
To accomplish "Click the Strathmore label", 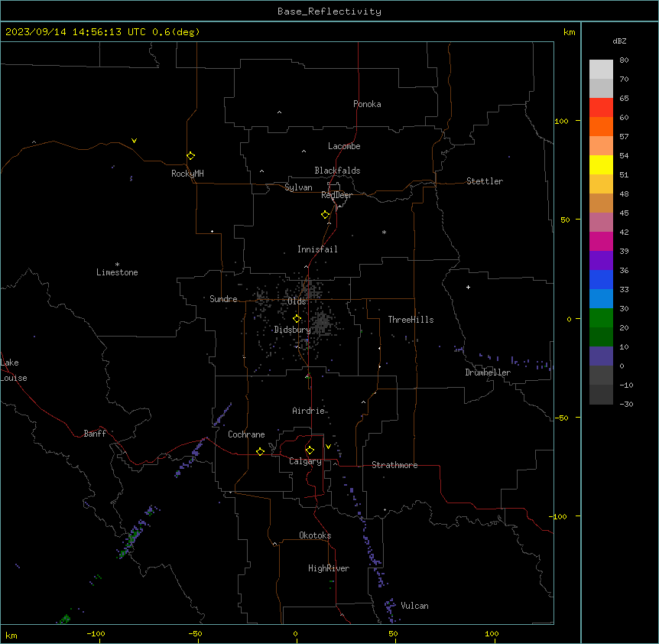I will pos(394,465).
